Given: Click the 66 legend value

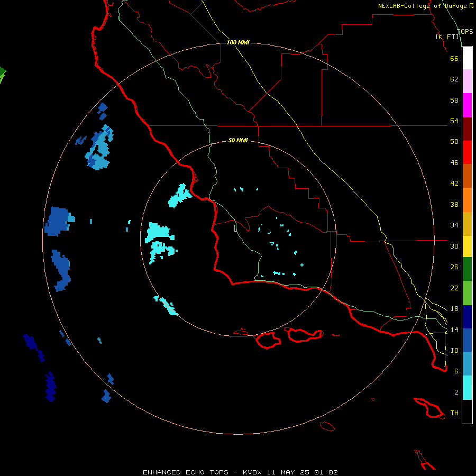Looking at the screenshot, I should pos(454,59).
